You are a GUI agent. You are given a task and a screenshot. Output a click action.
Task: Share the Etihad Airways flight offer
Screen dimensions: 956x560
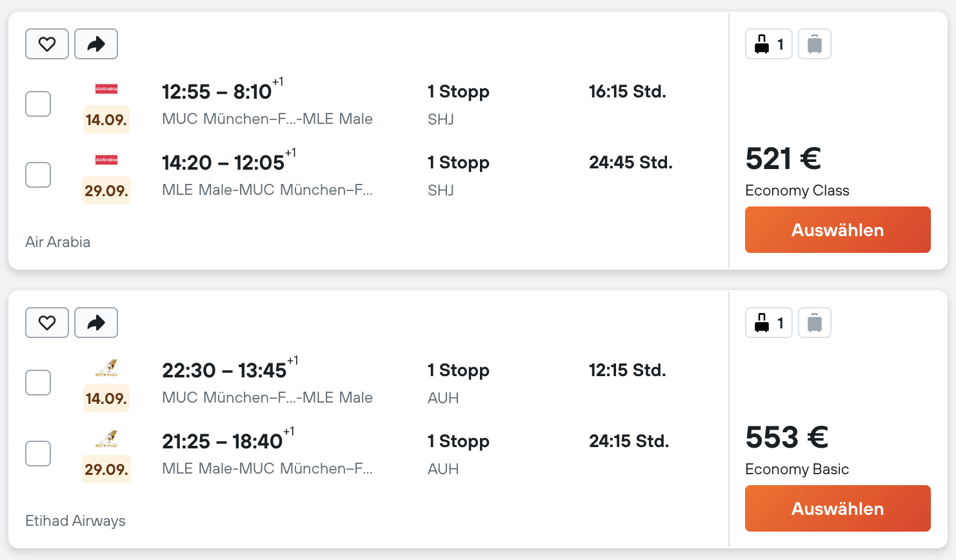point(96,323)
